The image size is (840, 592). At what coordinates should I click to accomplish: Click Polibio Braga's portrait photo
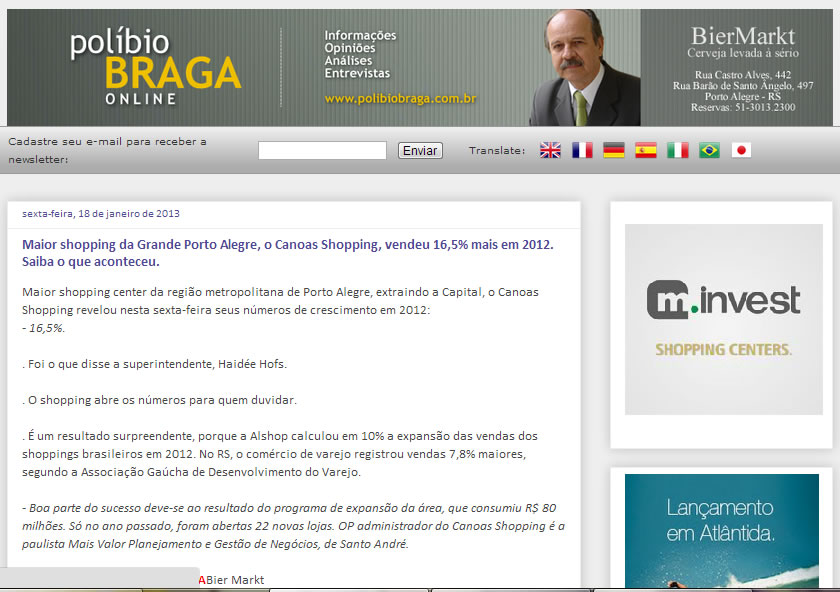tap(585, 68)
